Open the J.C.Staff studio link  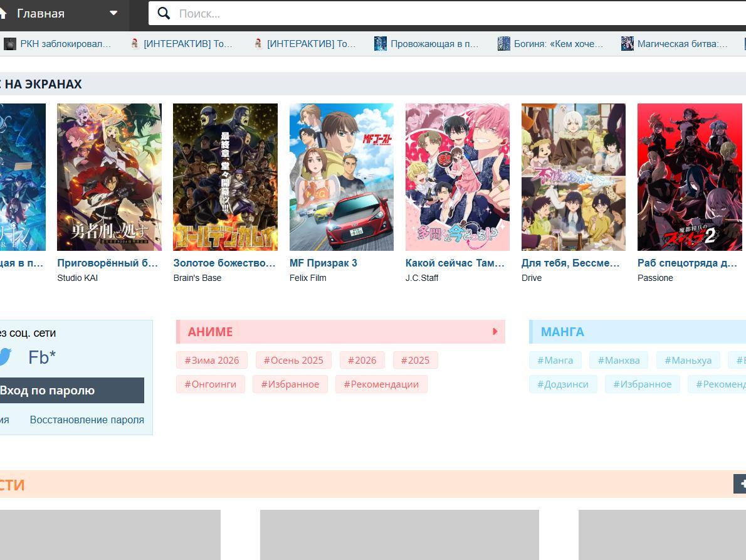[x=422, y=278]
